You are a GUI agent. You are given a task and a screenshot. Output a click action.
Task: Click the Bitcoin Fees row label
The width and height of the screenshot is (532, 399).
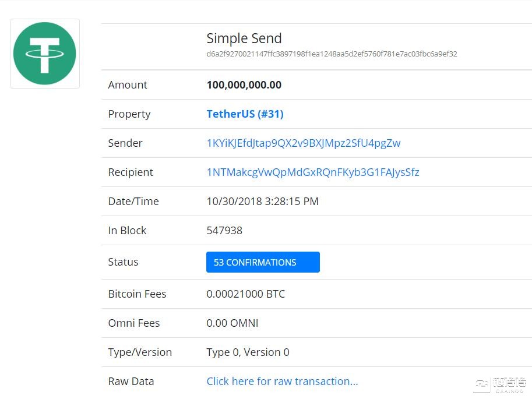[137, 294]
